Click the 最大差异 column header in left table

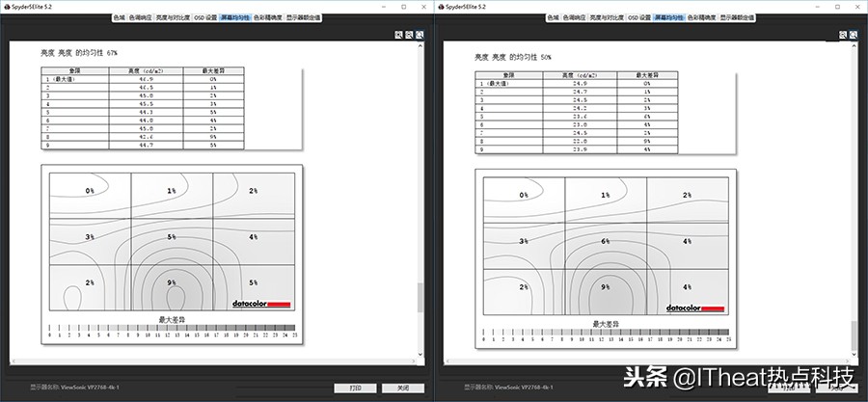(214, 70)
